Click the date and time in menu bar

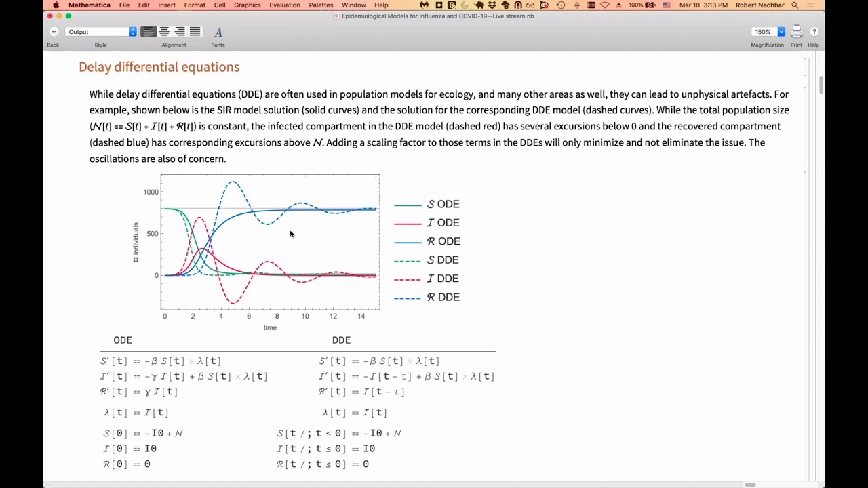click(x=703, y=5)
